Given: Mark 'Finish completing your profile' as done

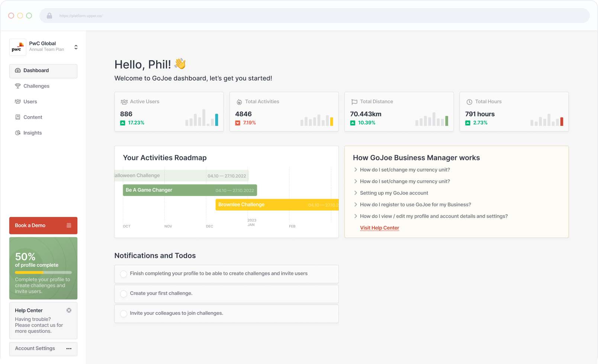Looking at the screenshot, I should click(123, 274).
